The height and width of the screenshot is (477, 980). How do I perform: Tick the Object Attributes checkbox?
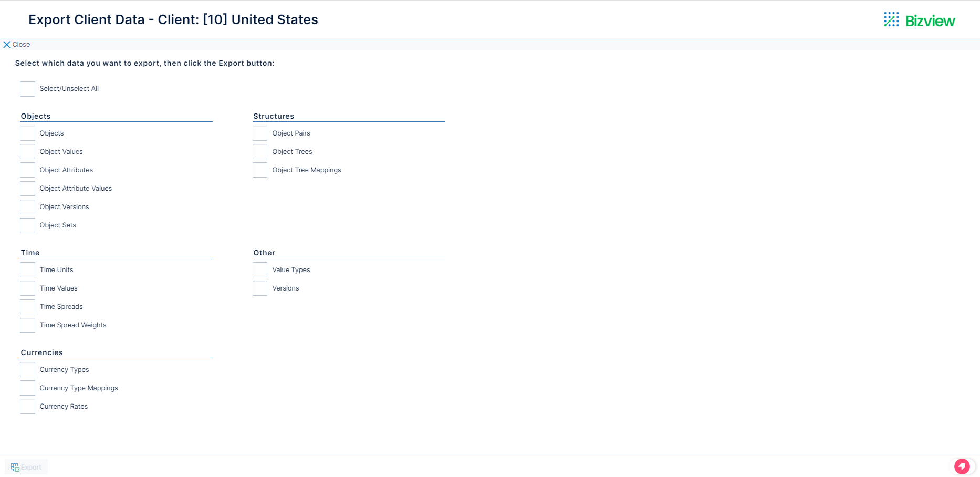point(28,170)
